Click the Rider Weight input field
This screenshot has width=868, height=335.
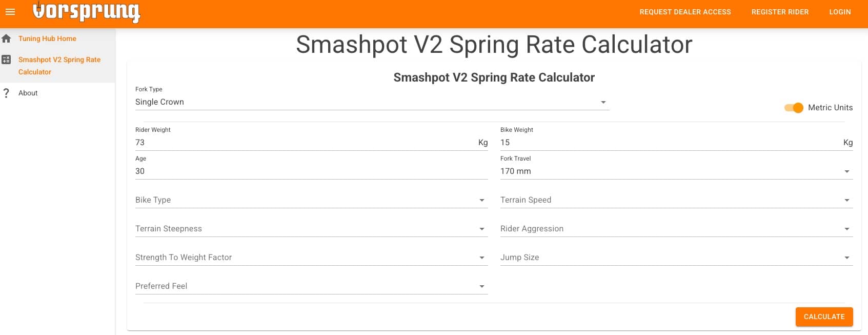(305, 143)
